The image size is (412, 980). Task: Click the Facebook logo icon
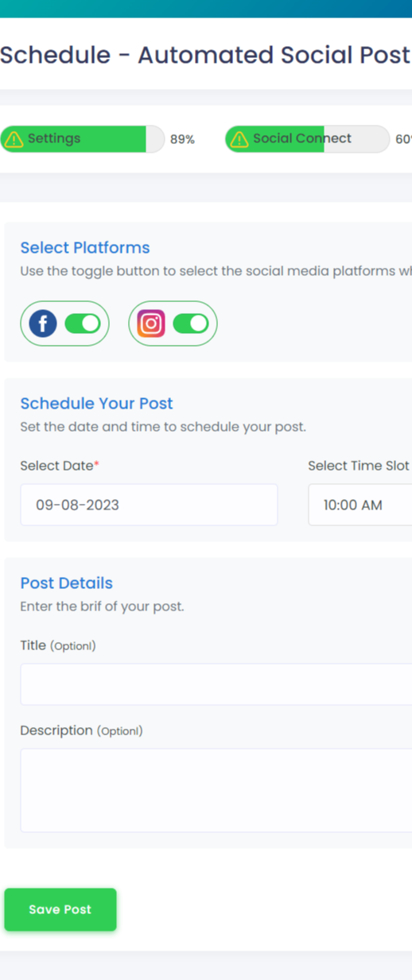tap(43, 323)
